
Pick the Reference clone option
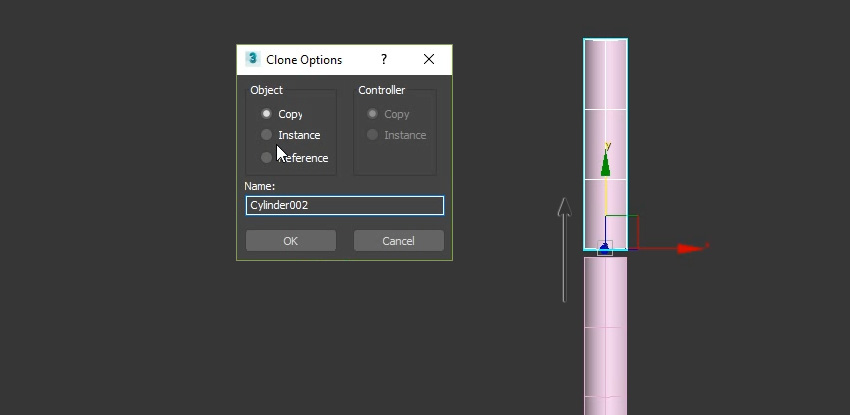[x=267, y=157]
